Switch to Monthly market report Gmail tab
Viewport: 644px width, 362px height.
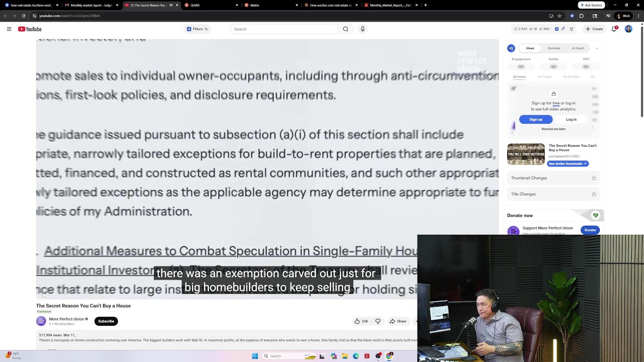(x=92, y=5)
